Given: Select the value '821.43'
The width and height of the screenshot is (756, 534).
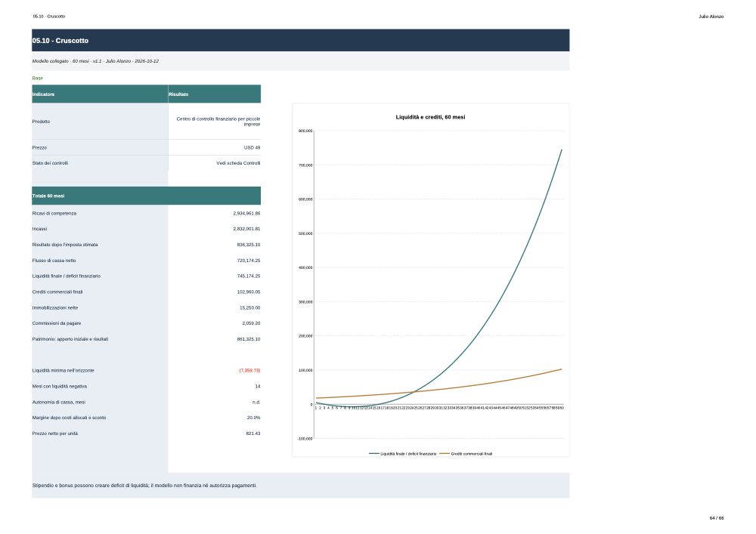Looking at the screenshot, I should coord(253,434).
